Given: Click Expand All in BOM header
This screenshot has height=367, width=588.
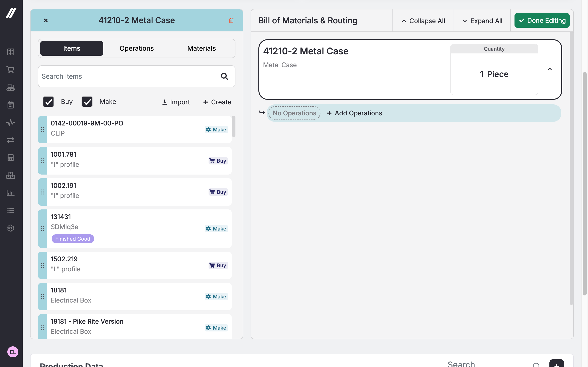Looking at the screenshot, I should coord(482,21).
